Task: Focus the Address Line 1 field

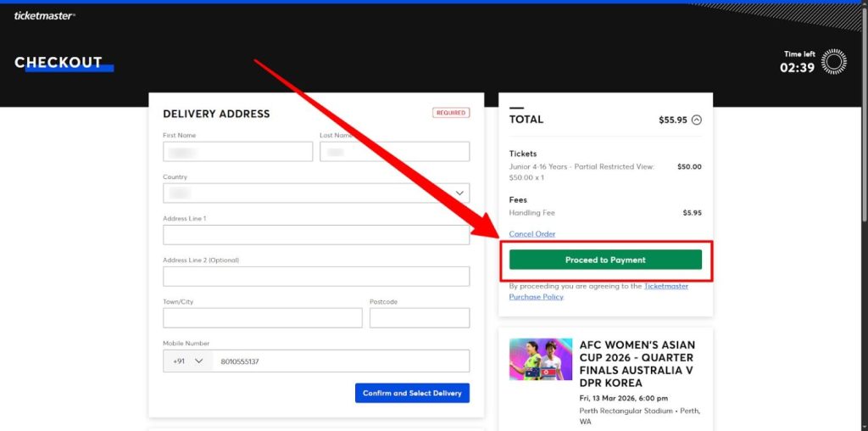Action: 316,235
